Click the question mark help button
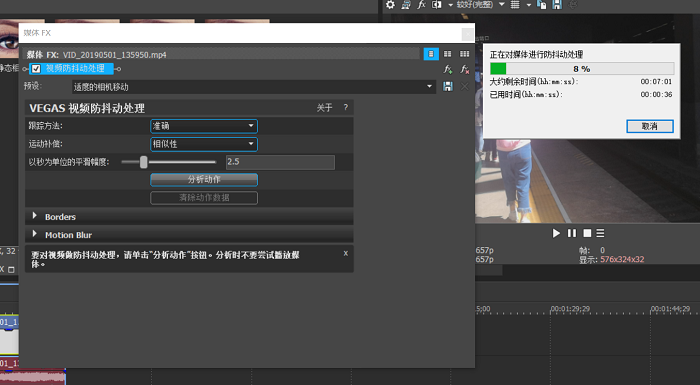The image size is (700, 385). pyautogui.click(x=346, y=108)
